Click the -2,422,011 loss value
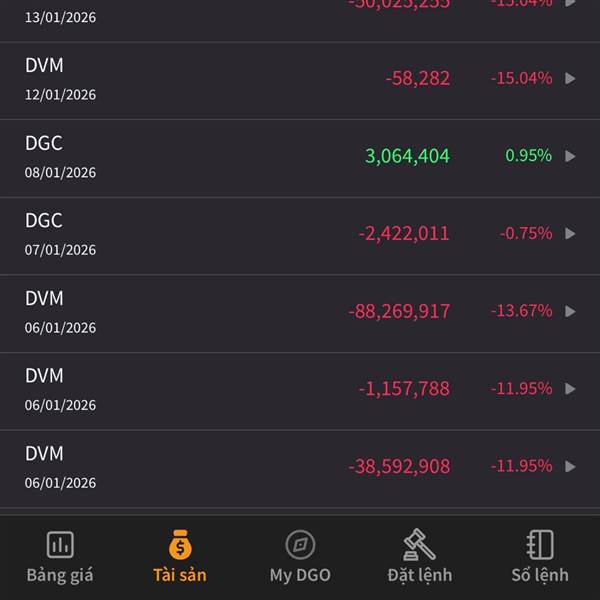The image size is (600, 600). click(x=404, y=234)
